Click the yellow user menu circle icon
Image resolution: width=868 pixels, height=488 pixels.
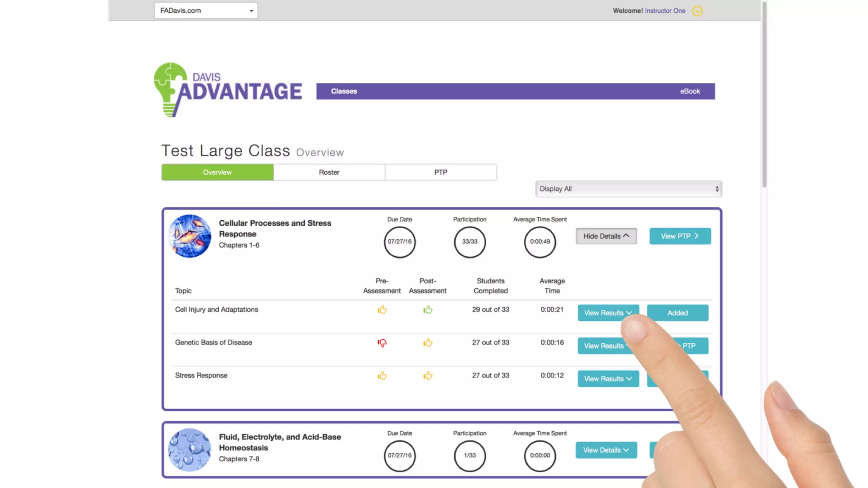click(x=697, y=11)
